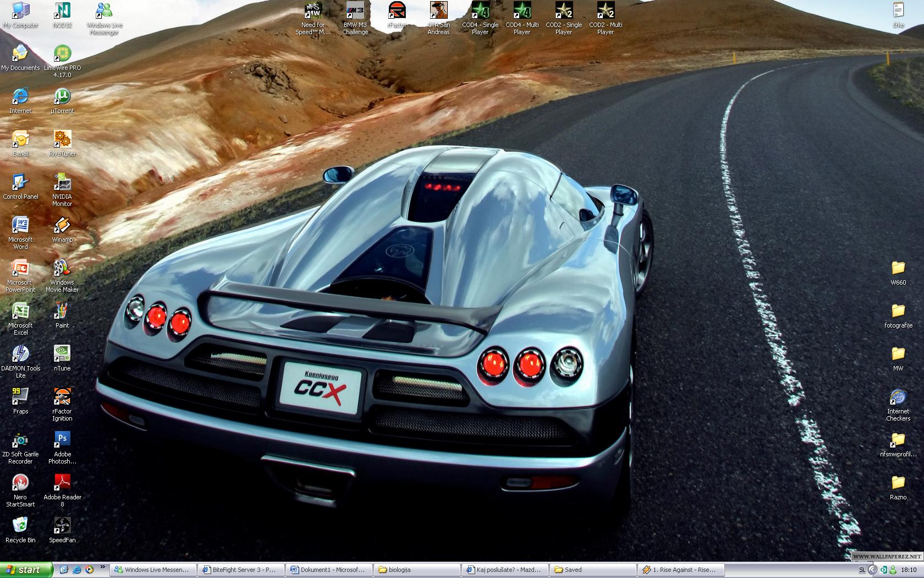The width and height of the screenshot is (924, 578).
Task: Launch µTorrent from the desktop
Action: [x=62, y=101]
